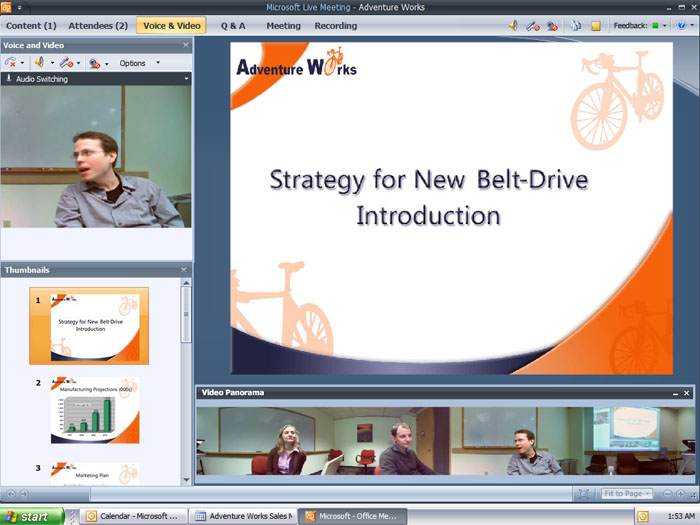
Task: Click the Live Meeting logo icon in title bar
Action: coord(6,7)
